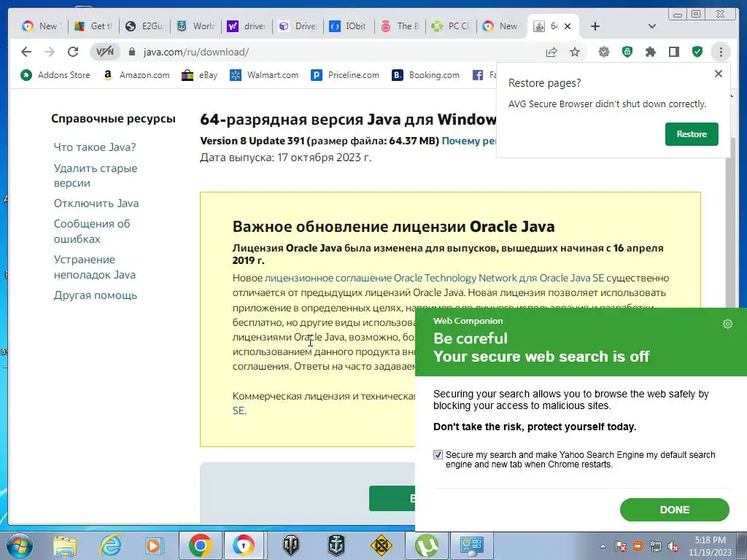Click Restore to reopen pages
This screenshot has height=560, width=747.
[x=692, y=134]
